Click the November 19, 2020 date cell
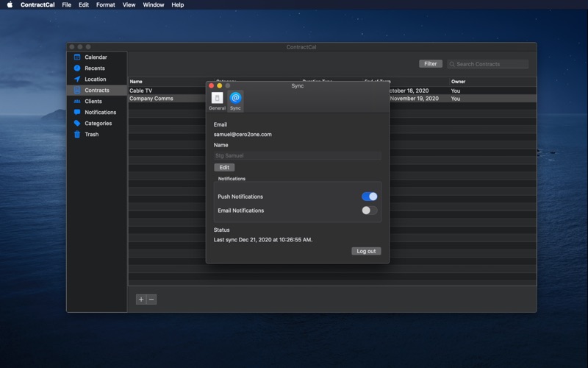The image size is (588, 368). point(415,99)
